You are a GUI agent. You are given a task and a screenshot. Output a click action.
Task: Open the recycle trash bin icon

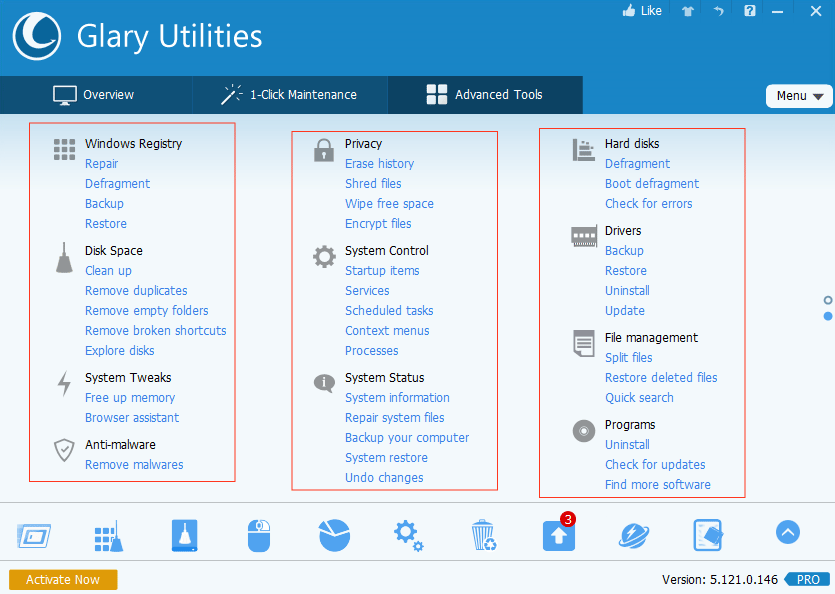click(484, 535)
